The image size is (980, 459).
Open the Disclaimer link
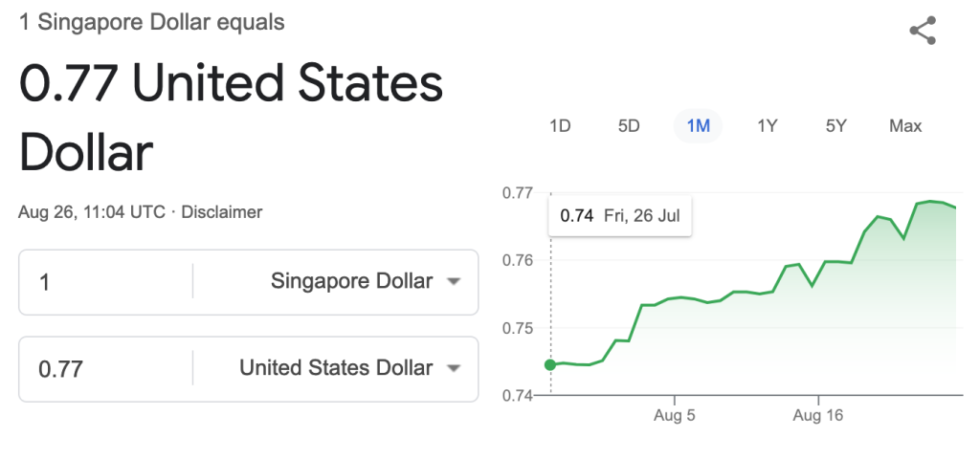tap(222, 212)
